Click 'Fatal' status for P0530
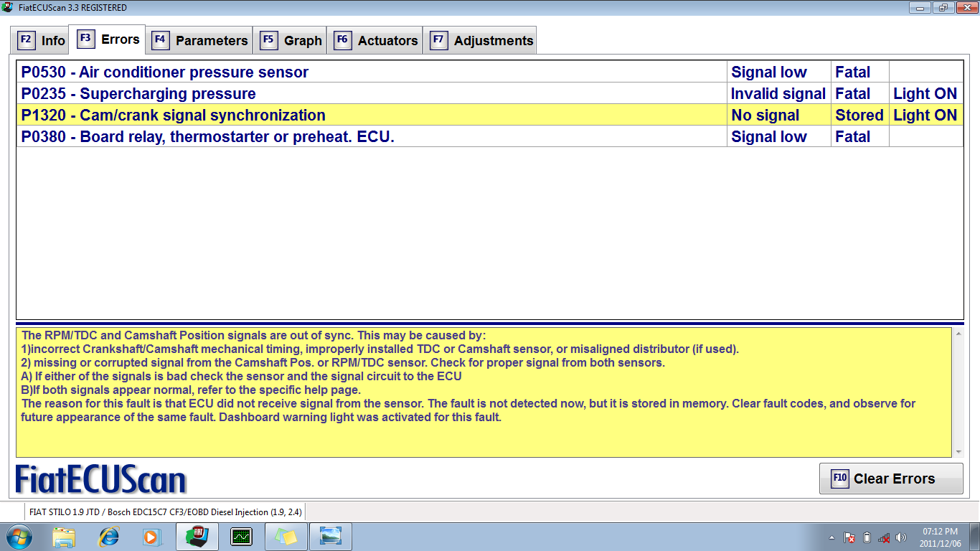Viewport: 980px width, 551px height. click(x=860, y=72)
